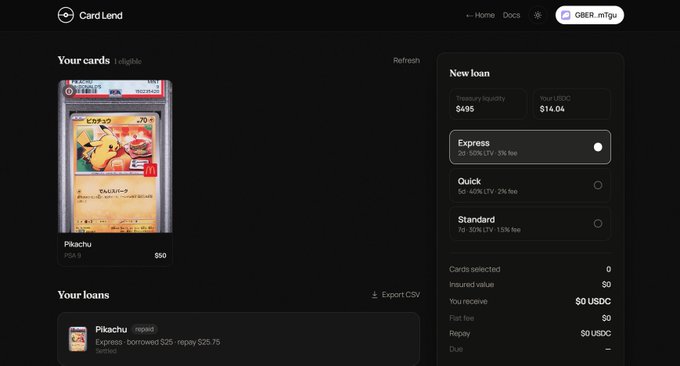
Task: Click the Flat fee row label
Action: click(x=461, y=318)
